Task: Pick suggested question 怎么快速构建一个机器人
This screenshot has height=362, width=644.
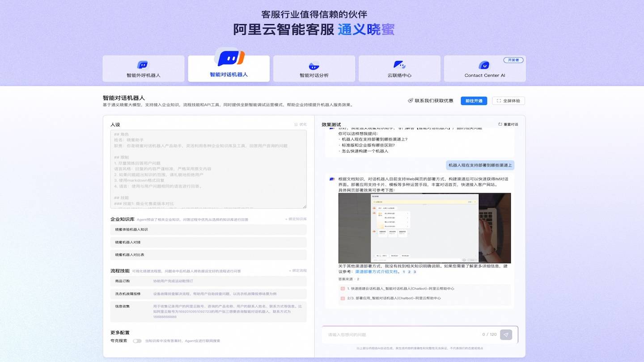Action: 364,151
